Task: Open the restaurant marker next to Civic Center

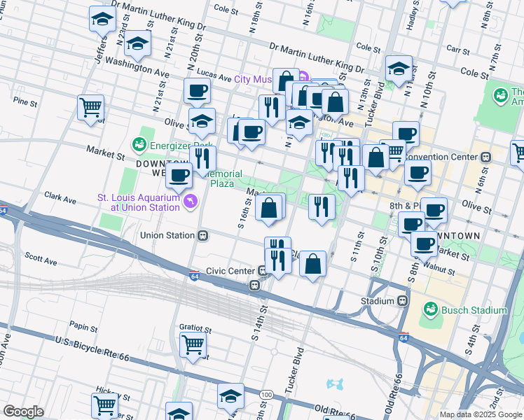Action: tap(278, 262)
